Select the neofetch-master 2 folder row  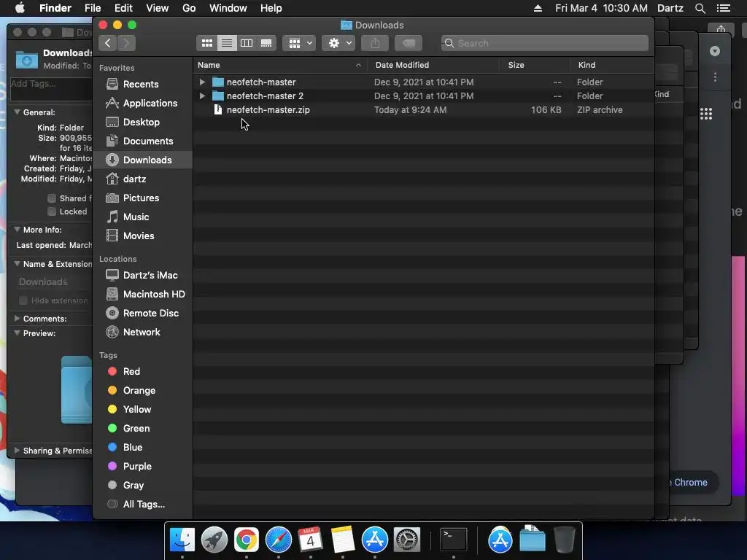click(x=423, y=96)
